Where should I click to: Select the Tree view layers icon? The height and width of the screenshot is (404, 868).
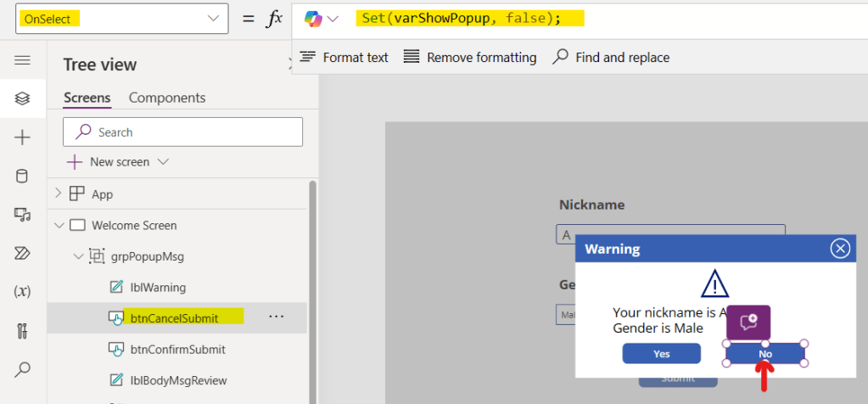coord(23,98)
